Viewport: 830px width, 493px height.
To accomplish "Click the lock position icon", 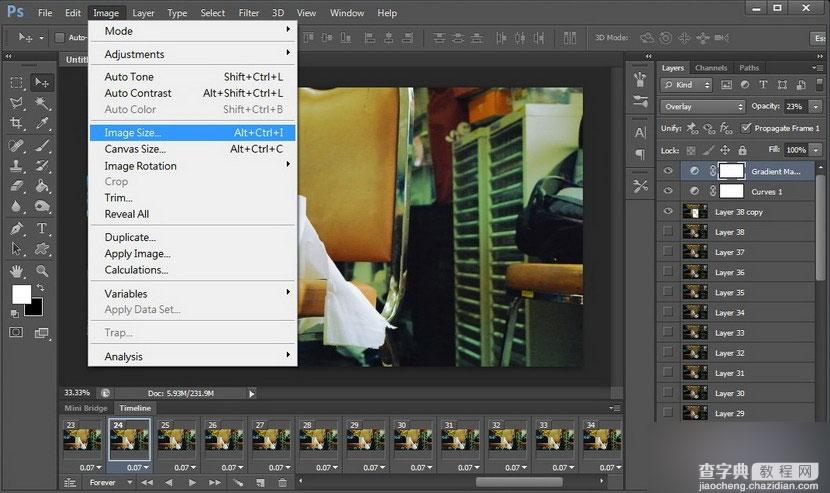I will tap(725, 150).
